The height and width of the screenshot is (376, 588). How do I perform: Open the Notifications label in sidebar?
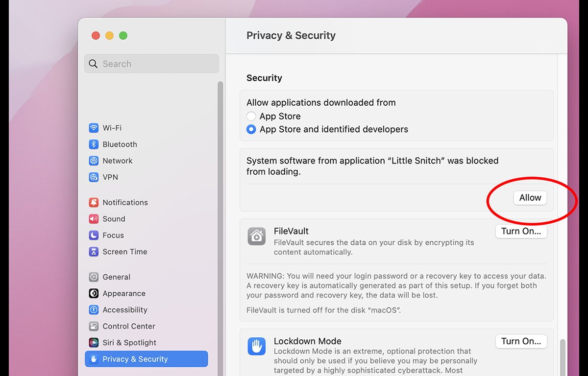[125, 202]
